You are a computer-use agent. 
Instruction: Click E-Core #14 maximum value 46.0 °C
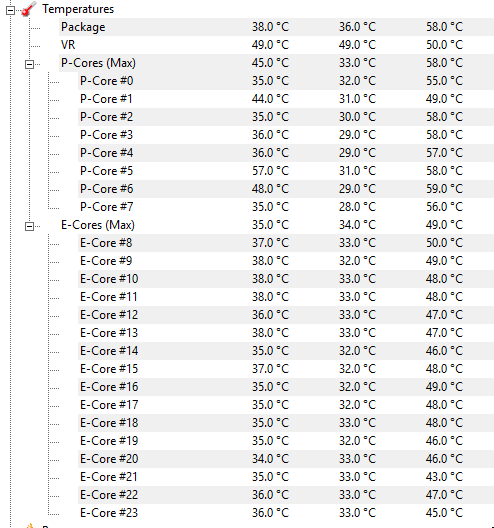444,351
